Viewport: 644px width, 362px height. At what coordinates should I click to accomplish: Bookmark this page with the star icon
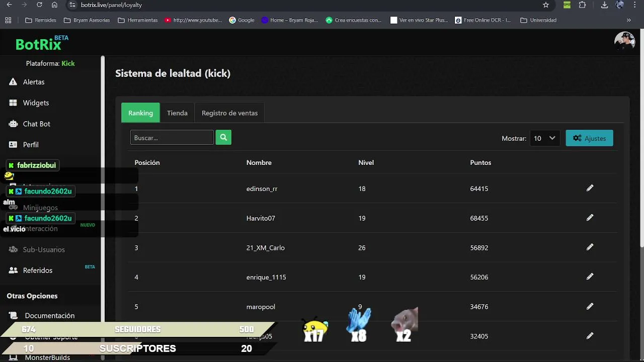tap(546, 5)
